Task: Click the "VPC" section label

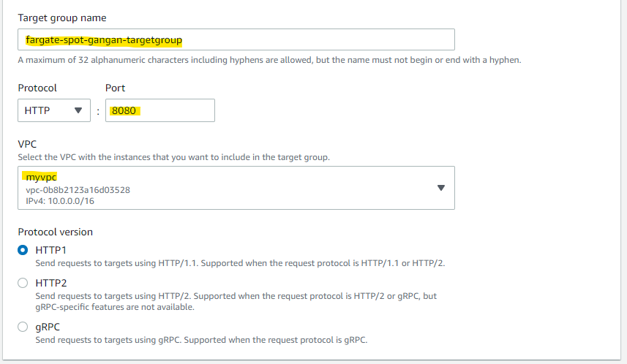Action: coord(27,145)
